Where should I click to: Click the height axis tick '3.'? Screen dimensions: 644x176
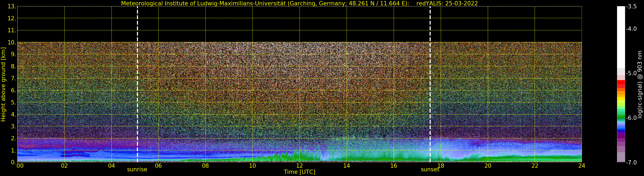[13, 126]
